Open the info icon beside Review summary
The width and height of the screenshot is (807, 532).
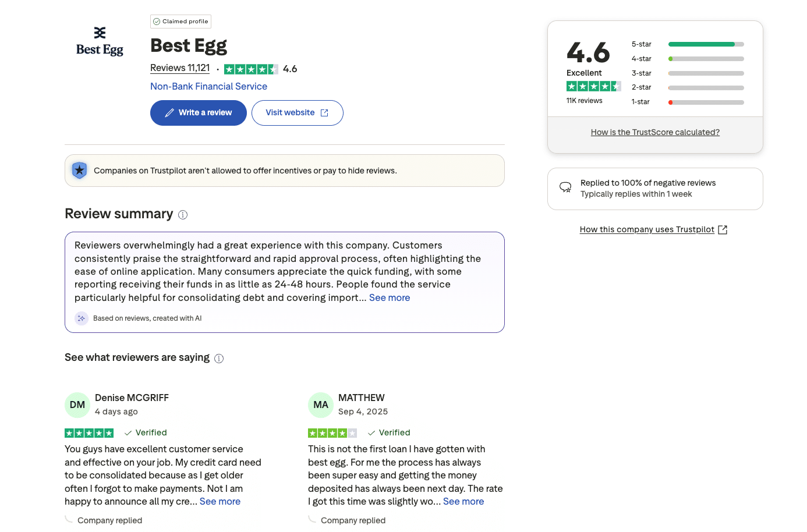coord(183,215)
